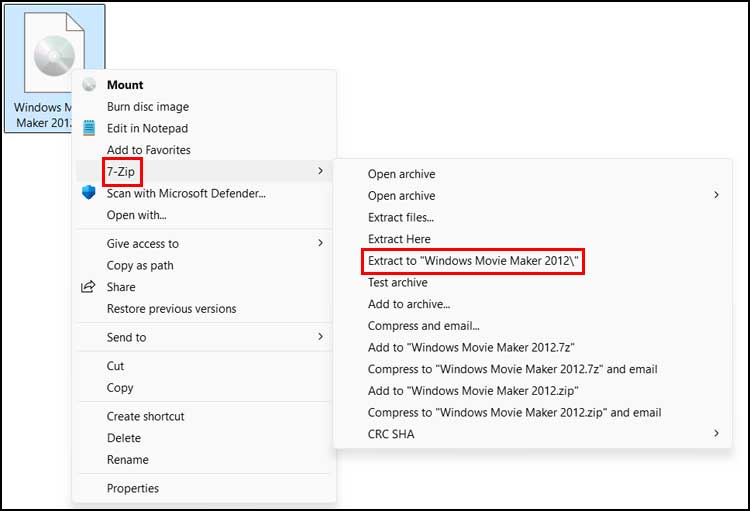Click the Windows Movie Maker 2012 file name label
750x511 pixels.
43,115
